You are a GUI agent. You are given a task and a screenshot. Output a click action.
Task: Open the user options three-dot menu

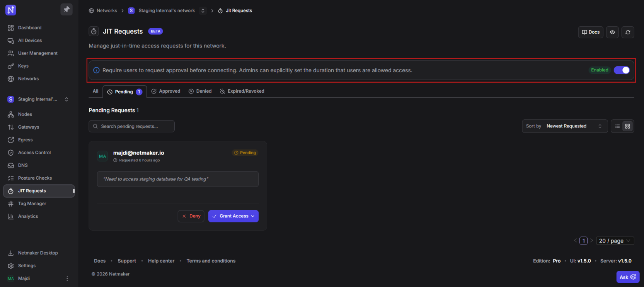[x=67, y=279]
